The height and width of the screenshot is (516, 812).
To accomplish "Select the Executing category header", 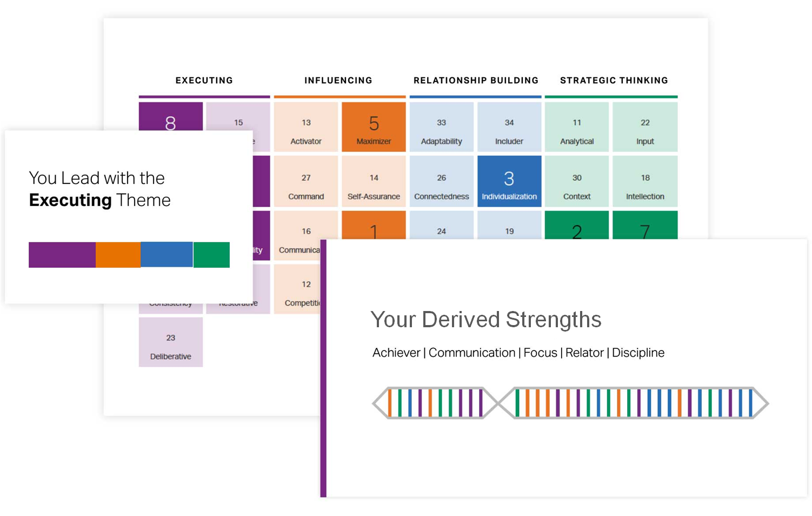I will pos(204,81).
